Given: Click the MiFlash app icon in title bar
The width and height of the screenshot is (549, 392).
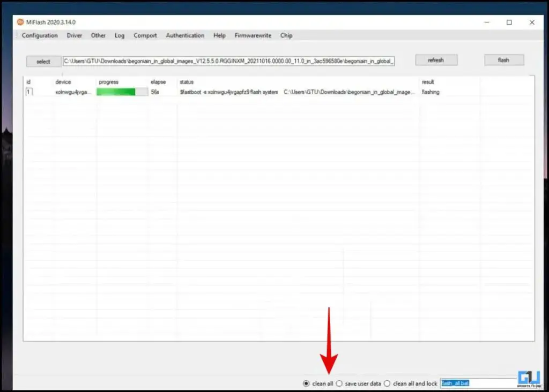Looking at the screenshot, I should click(20, 22).
